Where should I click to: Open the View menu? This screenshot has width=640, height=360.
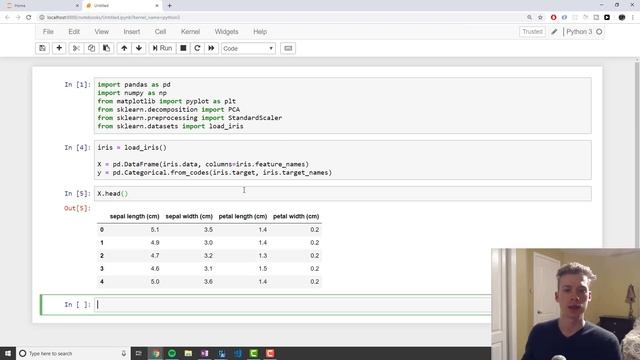point(102,31)
